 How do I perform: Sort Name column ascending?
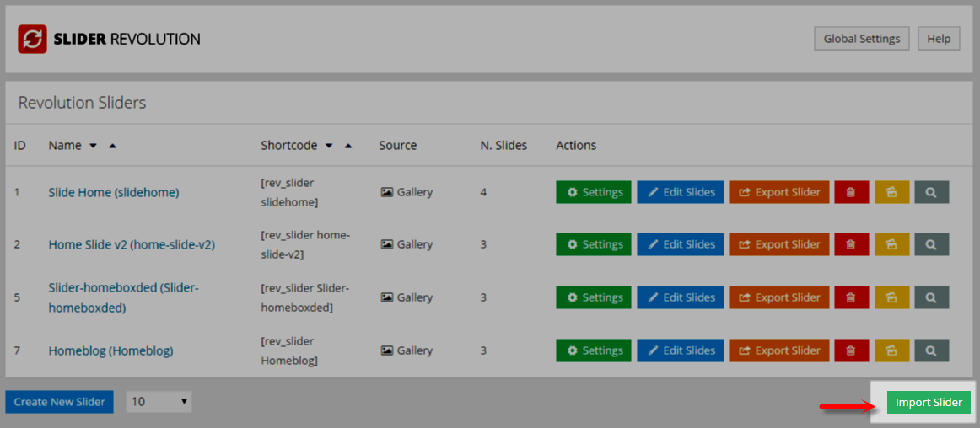coord(112,146)
